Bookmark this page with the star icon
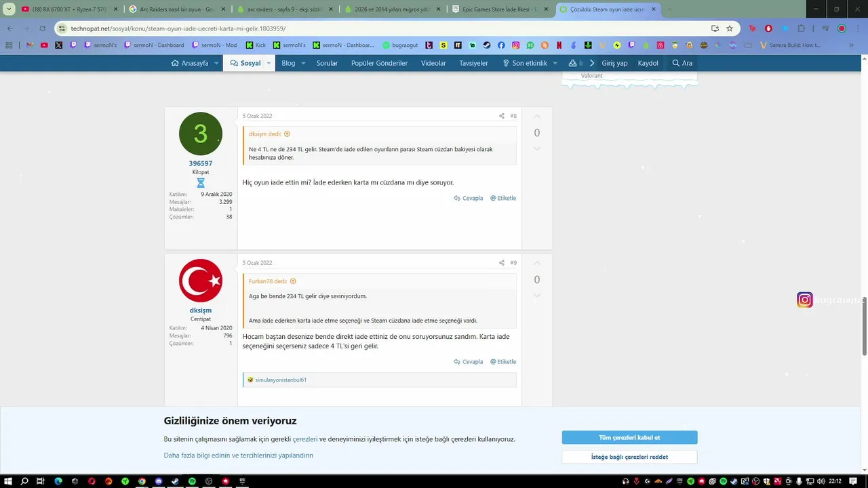868x488 pixels. [x=730, y=28]
